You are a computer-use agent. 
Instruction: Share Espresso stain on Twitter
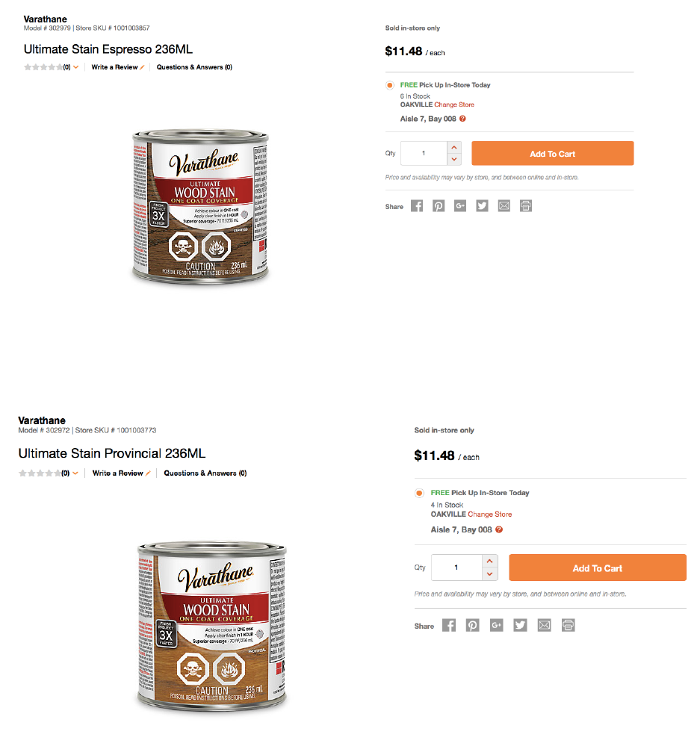pos(482,206)
